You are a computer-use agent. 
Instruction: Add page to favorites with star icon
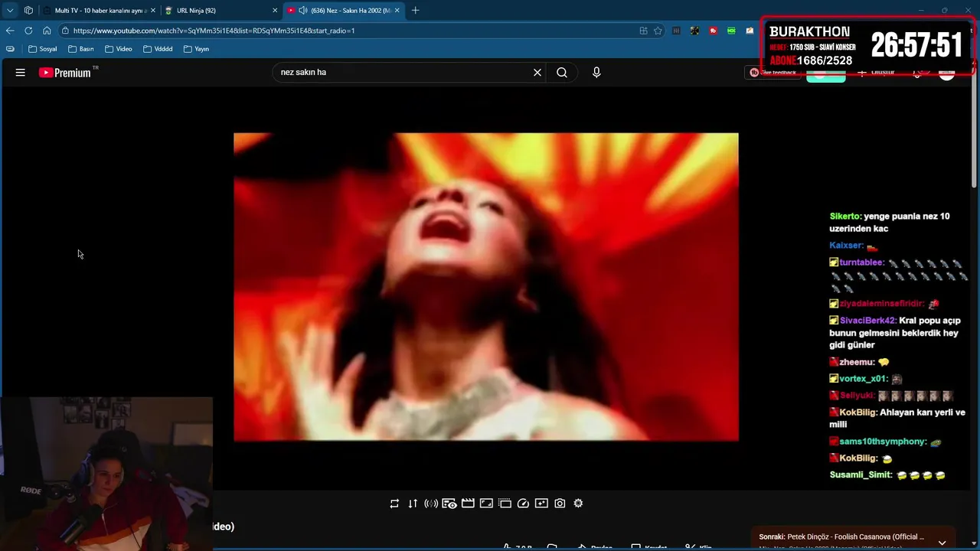click(x=658, y=31)
